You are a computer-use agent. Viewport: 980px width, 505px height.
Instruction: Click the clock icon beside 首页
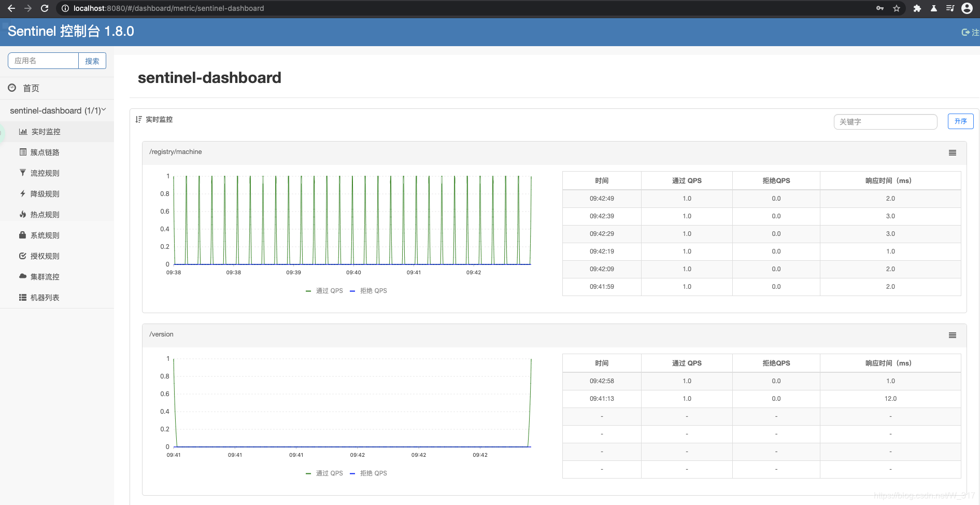coord(12,88)
